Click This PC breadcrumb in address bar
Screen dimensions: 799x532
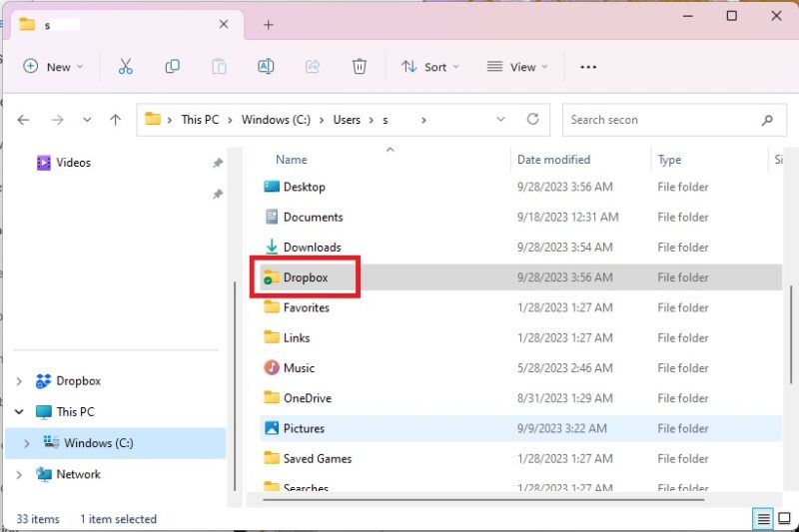pyautogui.click(x=200, y=120)
